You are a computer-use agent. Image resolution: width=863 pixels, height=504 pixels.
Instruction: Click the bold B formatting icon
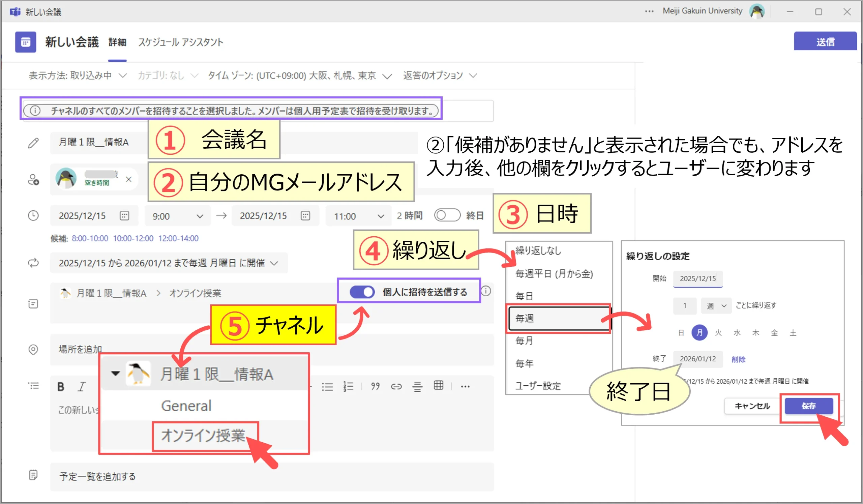[61, 387]
